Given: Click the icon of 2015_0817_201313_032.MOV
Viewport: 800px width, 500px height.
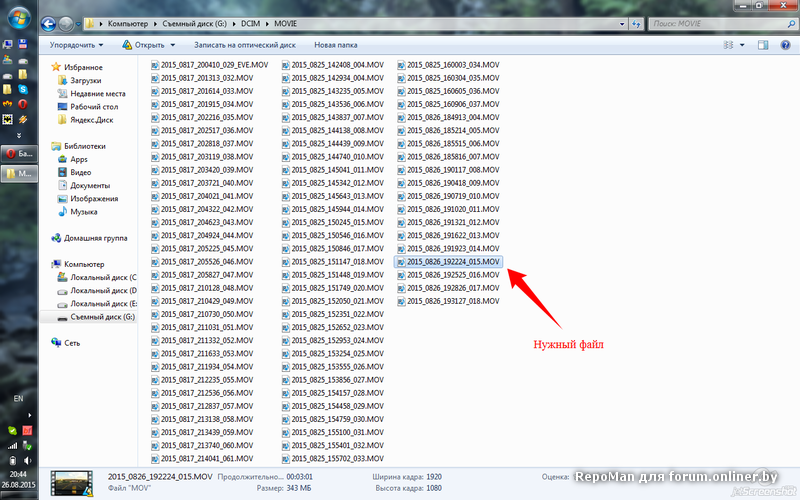Looking at the screenshot, I should pos(155,78).
